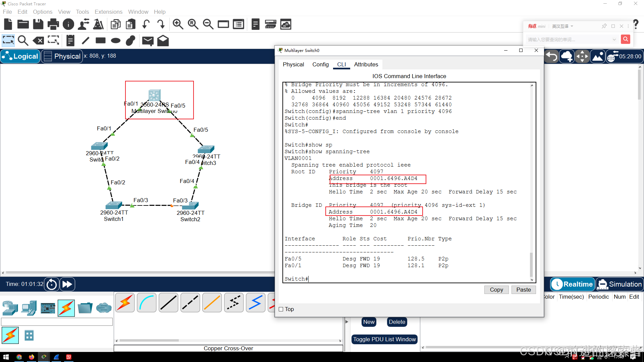
Task: Click the Add Simple PDU envelope icon
Action: pos(148,41)
